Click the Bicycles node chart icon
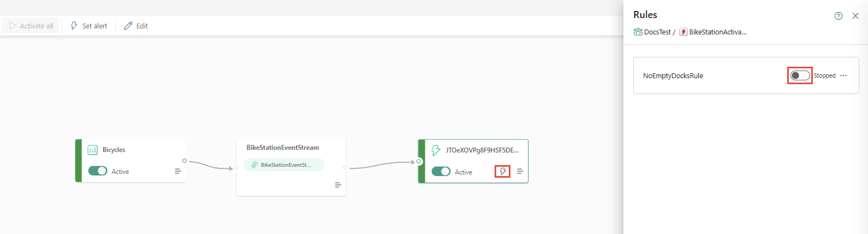 [93, 150]
